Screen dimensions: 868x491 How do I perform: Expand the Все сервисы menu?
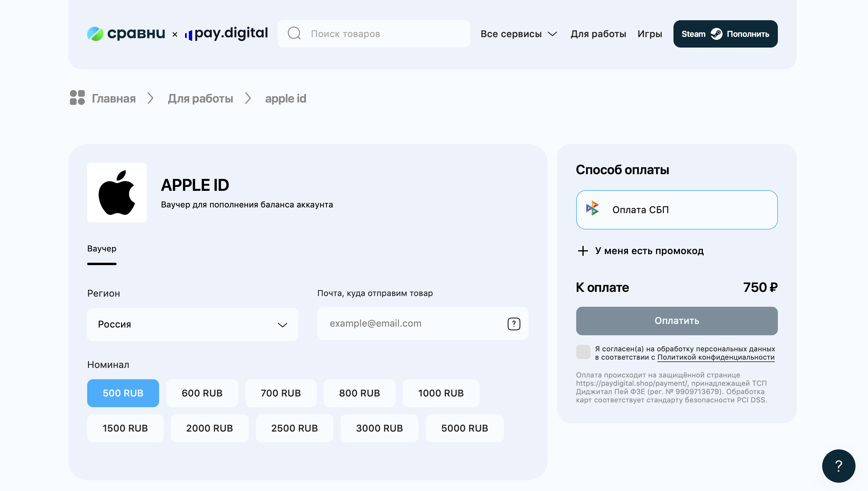click(x=518, y=34)
